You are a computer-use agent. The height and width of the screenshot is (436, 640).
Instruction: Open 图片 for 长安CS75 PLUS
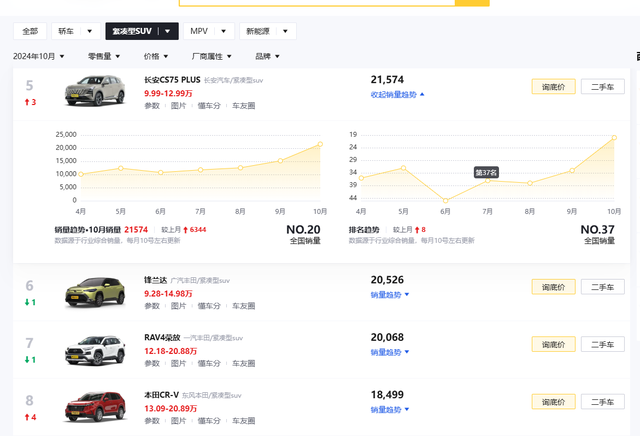[178, 106]
